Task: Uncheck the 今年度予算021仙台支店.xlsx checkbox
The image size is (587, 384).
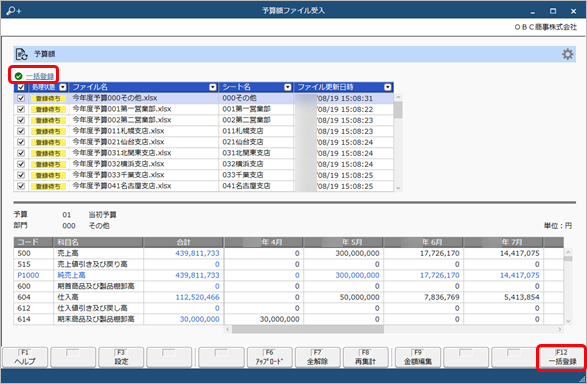Action: coord(21,142)
